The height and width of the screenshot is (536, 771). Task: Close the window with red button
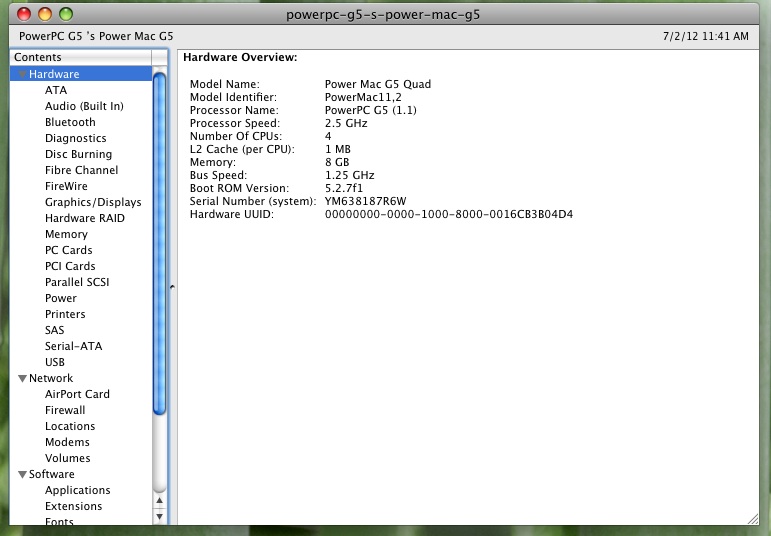[24, 14]
